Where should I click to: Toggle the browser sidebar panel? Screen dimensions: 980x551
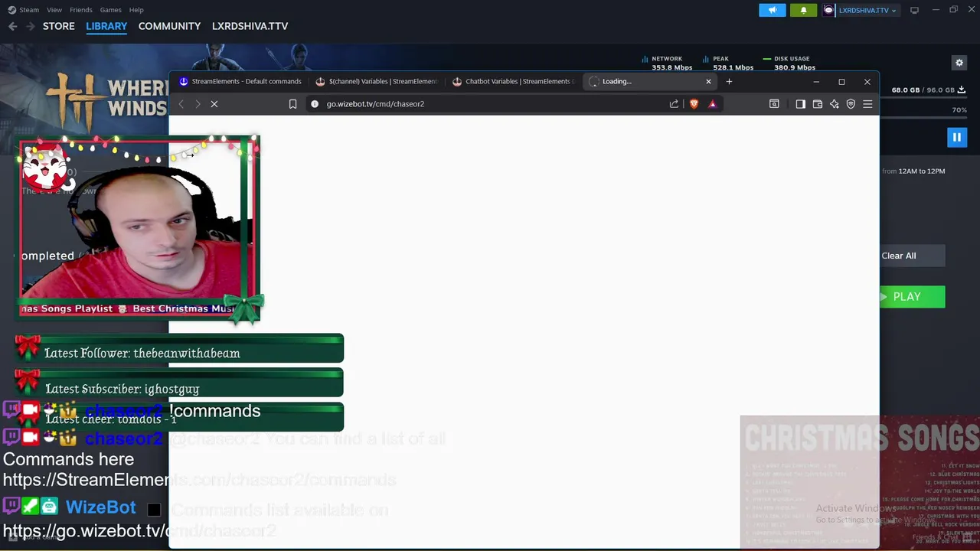click(x=800, y=104)
